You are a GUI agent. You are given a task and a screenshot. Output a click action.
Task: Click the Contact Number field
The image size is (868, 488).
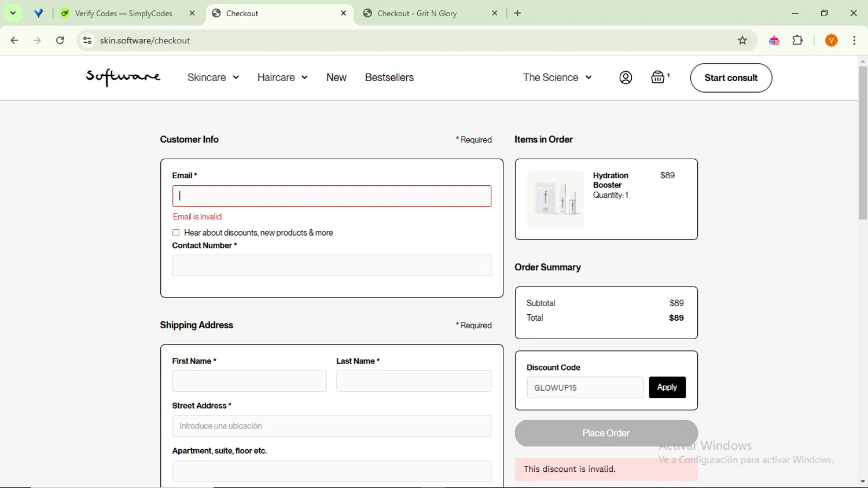[x=332, y=266]
